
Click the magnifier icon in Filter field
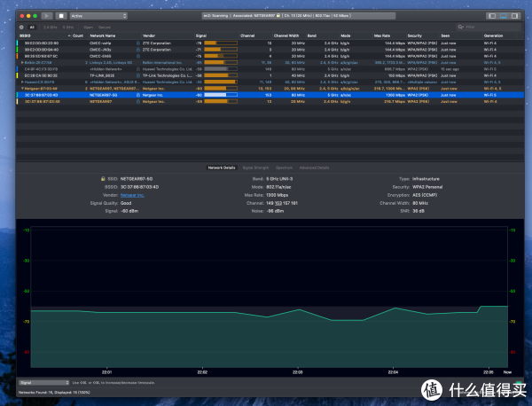pos(460,27)
